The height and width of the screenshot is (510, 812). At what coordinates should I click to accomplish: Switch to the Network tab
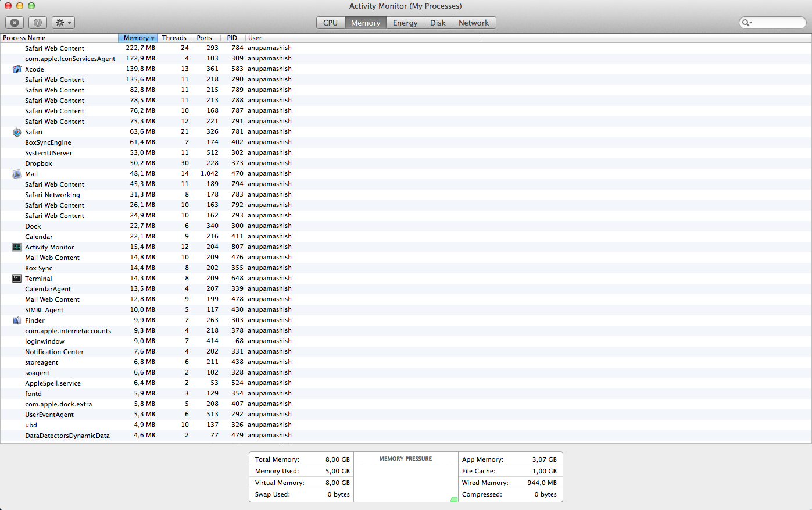474,23
